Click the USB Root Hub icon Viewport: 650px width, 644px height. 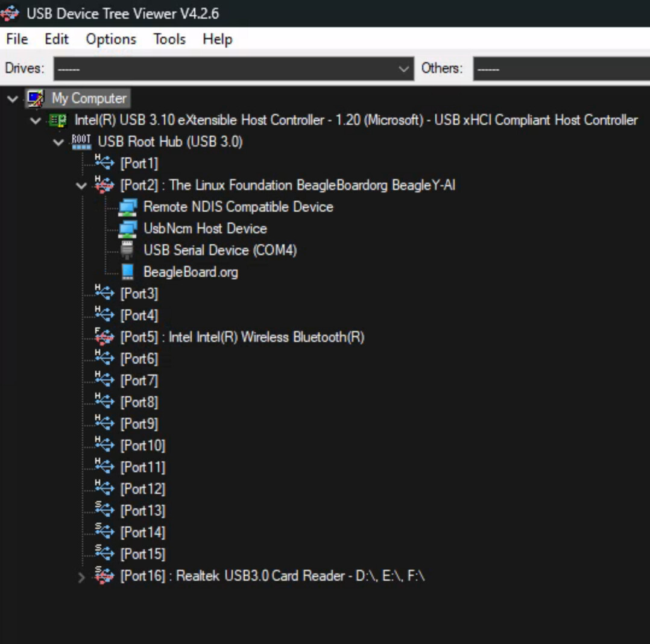pyautogui.click(x=81, y=142)
